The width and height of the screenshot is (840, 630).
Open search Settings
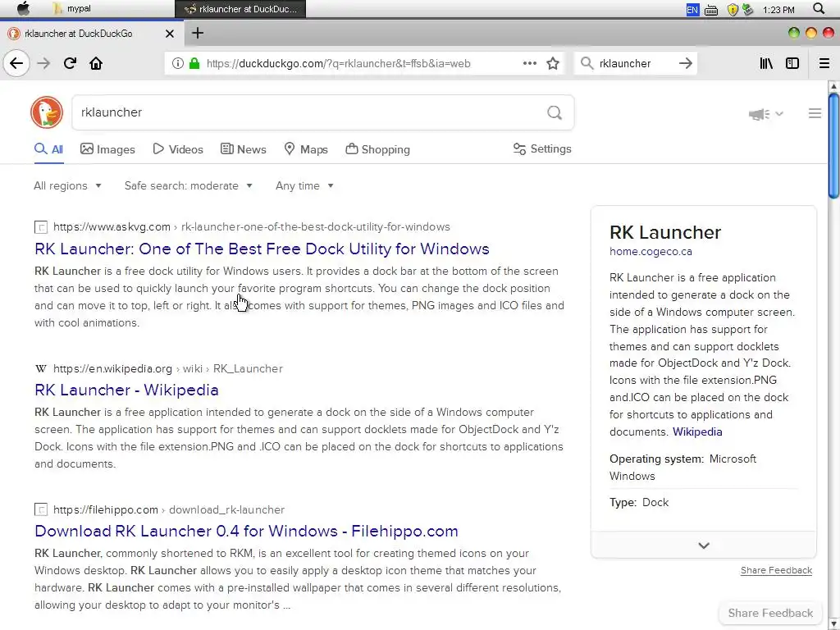point(542,149)
